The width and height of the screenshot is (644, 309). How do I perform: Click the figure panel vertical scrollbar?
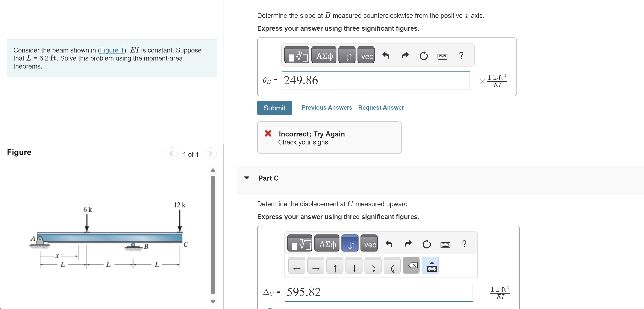click(x=213, y=235)
